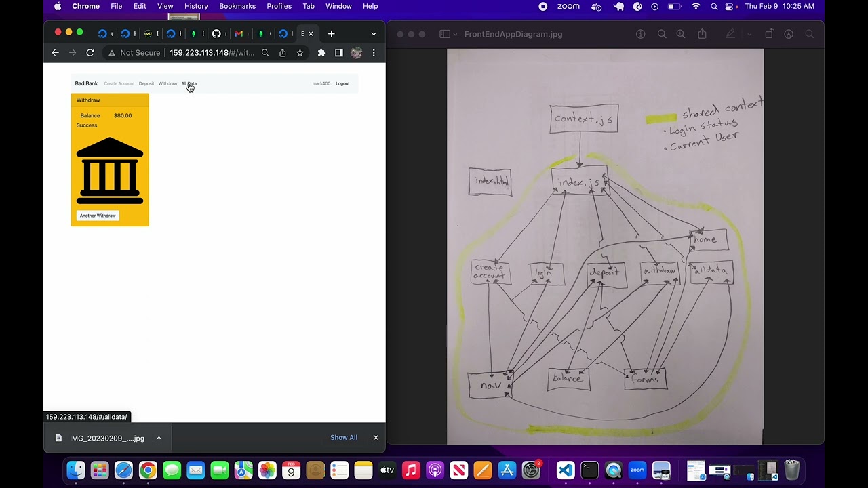The height and width of the screenshot is (488, 868).
Task: Open Calendar from the Dock
Action: tap(292, 470)
